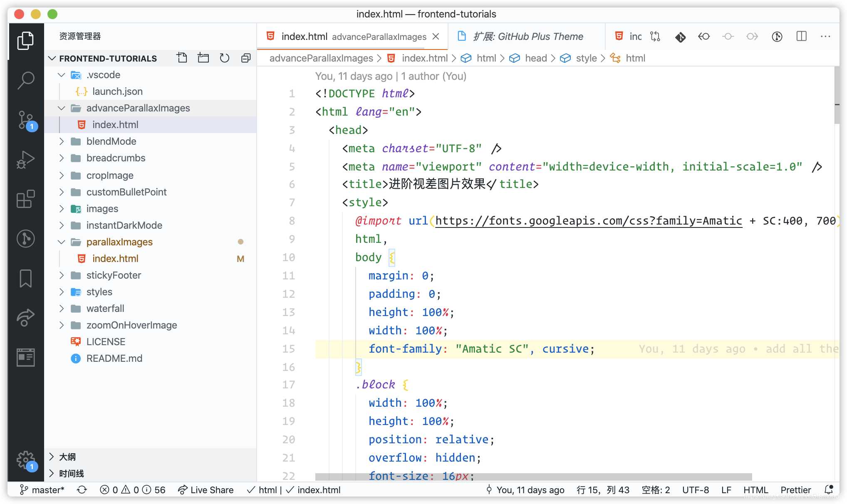Open the Google Fonts URL on line 8

pyautogui.click(x=588, y=221)
